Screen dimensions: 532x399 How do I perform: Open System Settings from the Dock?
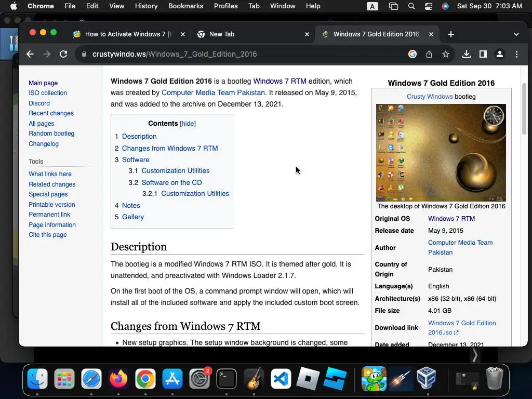coord(199,379)
